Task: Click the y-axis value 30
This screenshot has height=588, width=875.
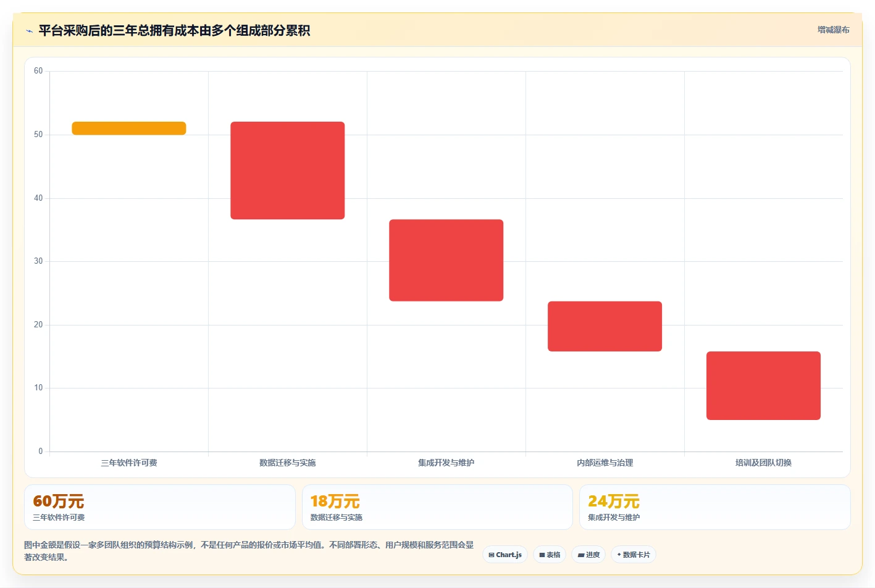Action: tap(38, 261)
